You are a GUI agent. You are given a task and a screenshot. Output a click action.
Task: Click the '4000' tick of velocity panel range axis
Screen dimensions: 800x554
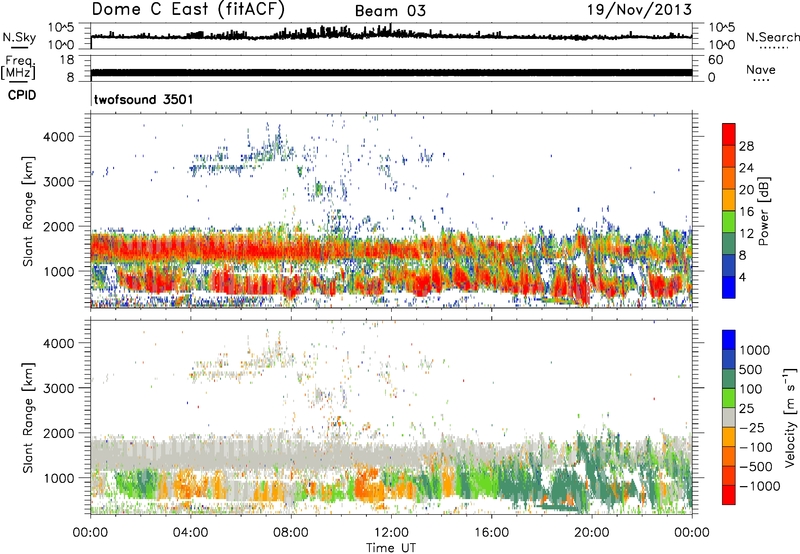pyautogui.click(x=59, y=343)
